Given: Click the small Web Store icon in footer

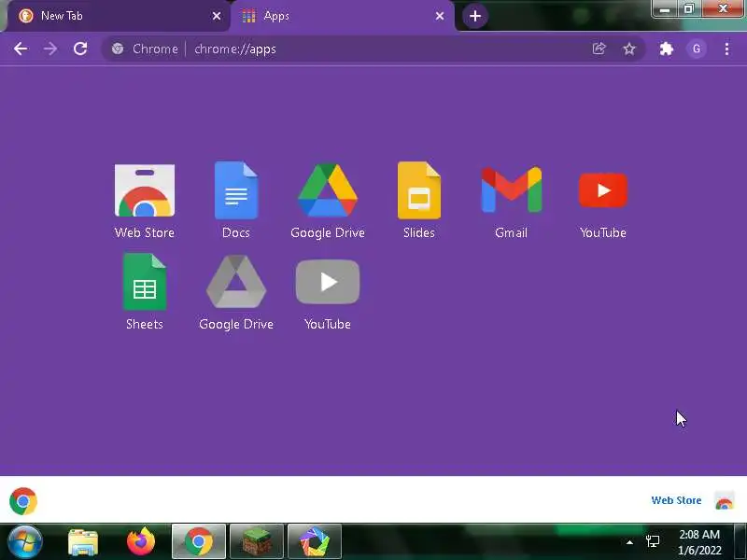Looking at the screenshot, I should pos(725,501).
